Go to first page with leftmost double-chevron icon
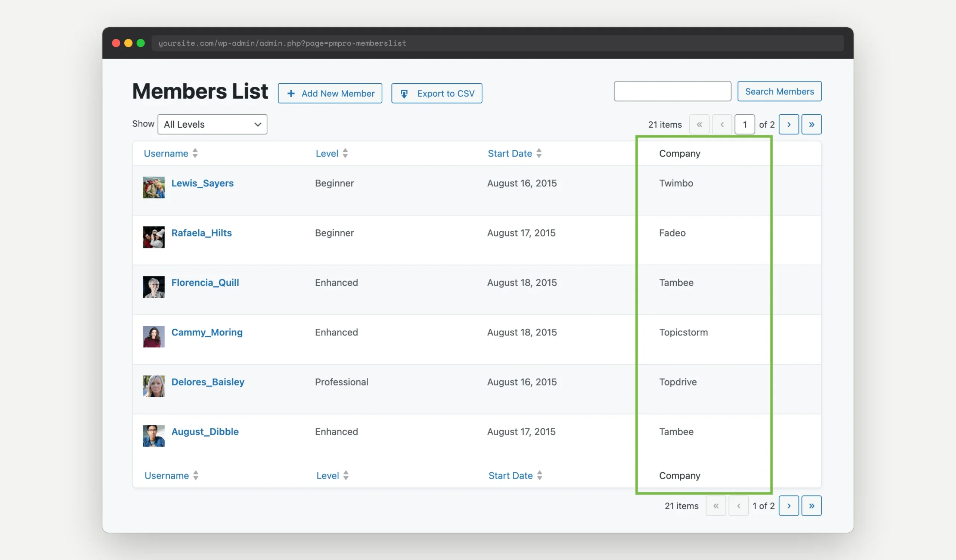 [x=699, y=124]
